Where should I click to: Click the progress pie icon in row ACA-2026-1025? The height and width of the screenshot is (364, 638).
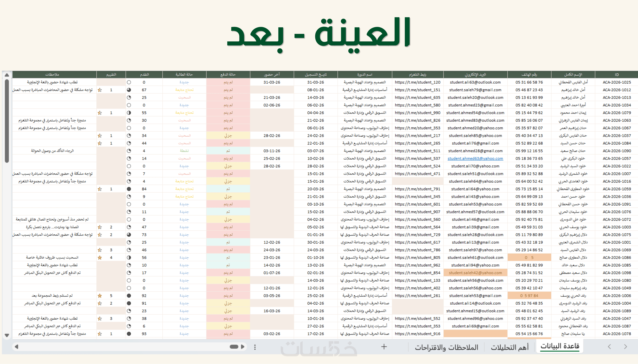(x=129, y=82)
